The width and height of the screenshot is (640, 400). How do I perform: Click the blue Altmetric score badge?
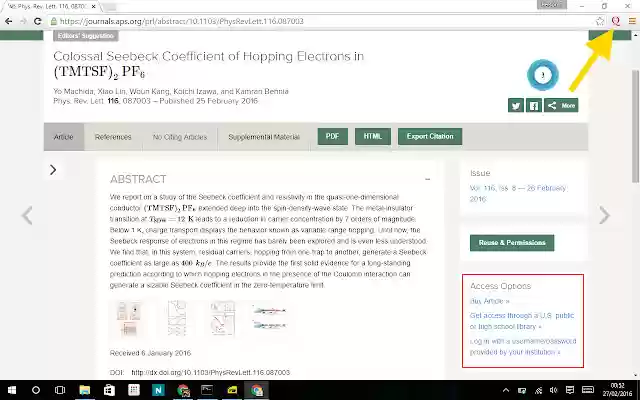tap(542, 75)
